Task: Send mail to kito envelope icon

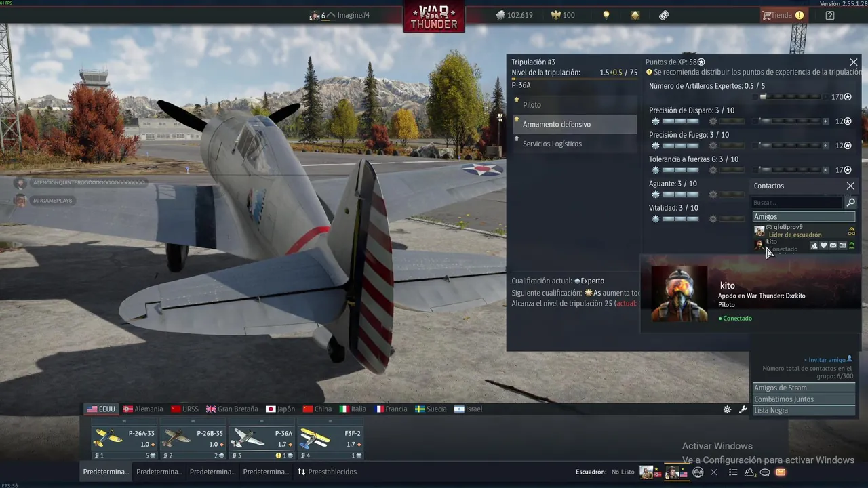Action: click(x=833, y=245)
